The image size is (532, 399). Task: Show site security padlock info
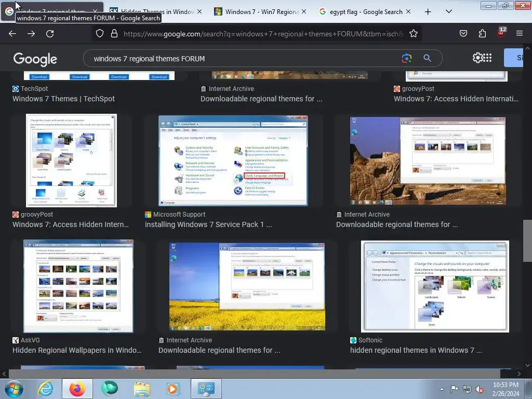click(x=114, y=34)
